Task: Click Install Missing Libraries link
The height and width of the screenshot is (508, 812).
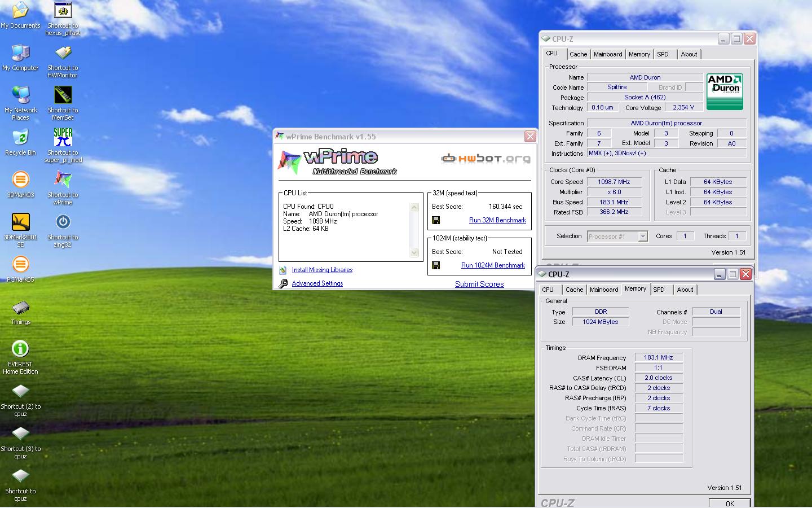Action: pyautogui.click(x=322, y=270)
